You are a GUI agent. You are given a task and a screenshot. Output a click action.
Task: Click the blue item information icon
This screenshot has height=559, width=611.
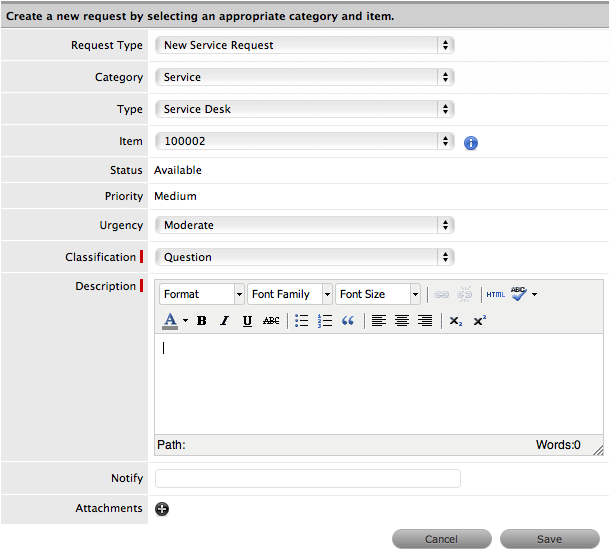coord(470,143)
